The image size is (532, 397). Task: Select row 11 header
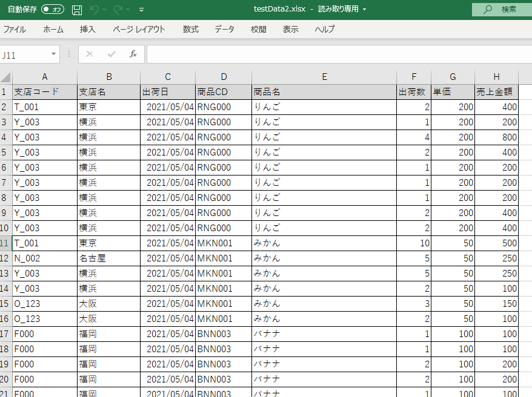pyautogui.click(x=5, y=243)
